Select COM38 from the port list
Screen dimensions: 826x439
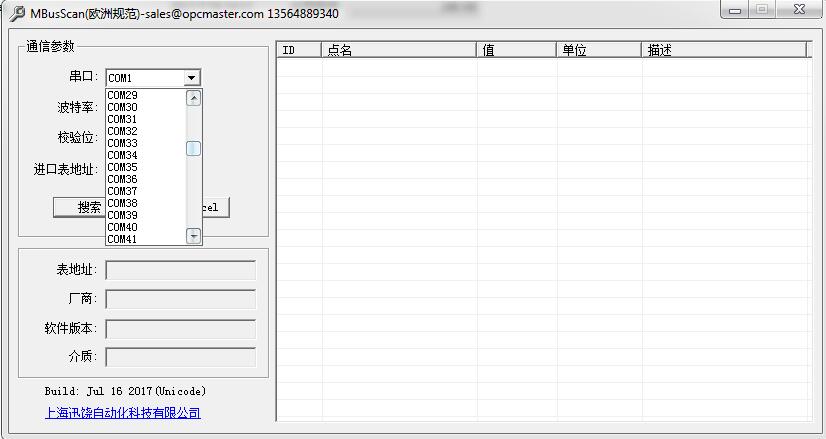coord(123,203)
